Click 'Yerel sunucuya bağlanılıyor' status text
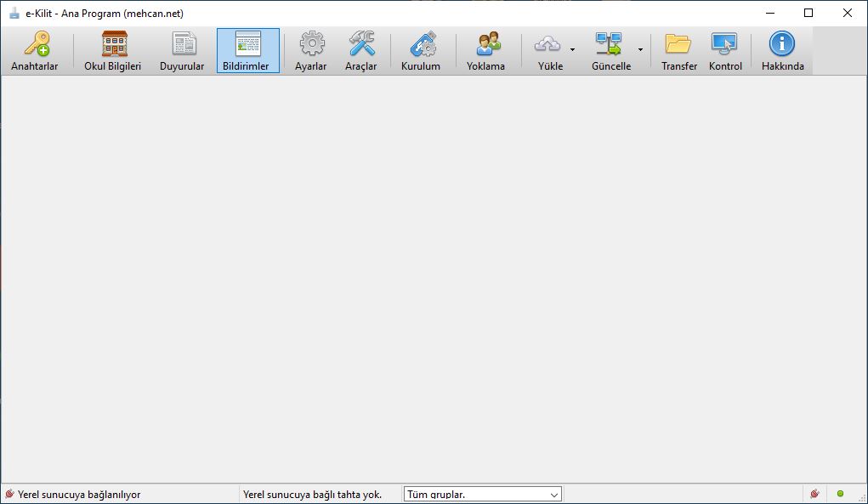This screenshot has width=868, height=504. click(x=79, y=495)
